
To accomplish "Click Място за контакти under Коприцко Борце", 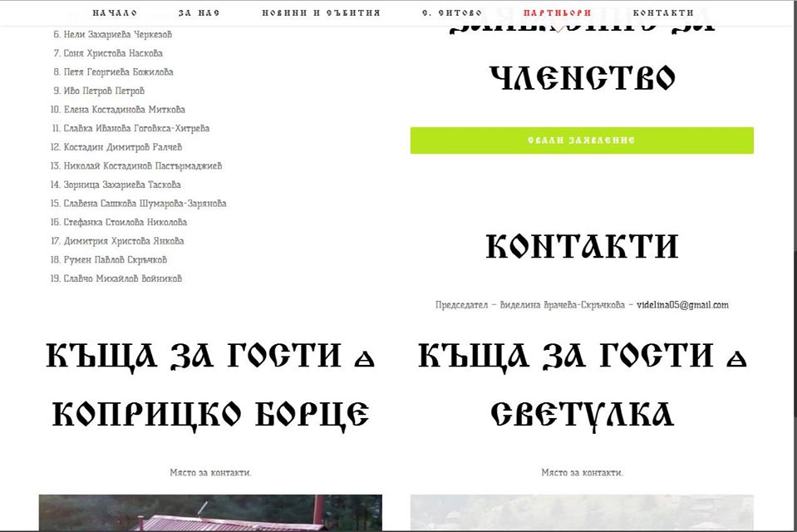I will 210,473.
